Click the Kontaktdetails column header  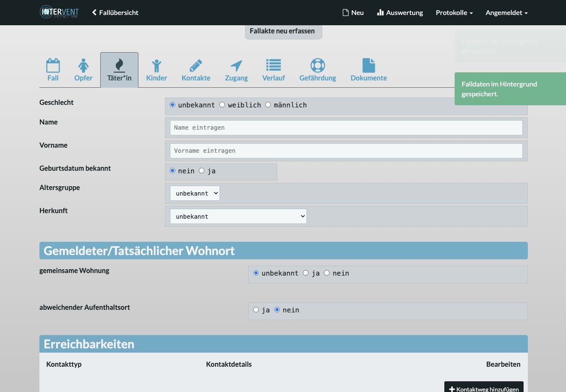pyautogui.click(x=229, y=364)
